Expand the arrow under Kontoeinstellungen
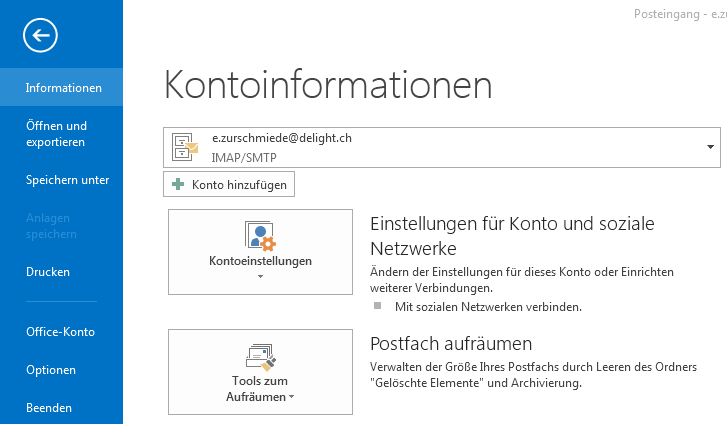The image size is (727, 424). [261, 276]
